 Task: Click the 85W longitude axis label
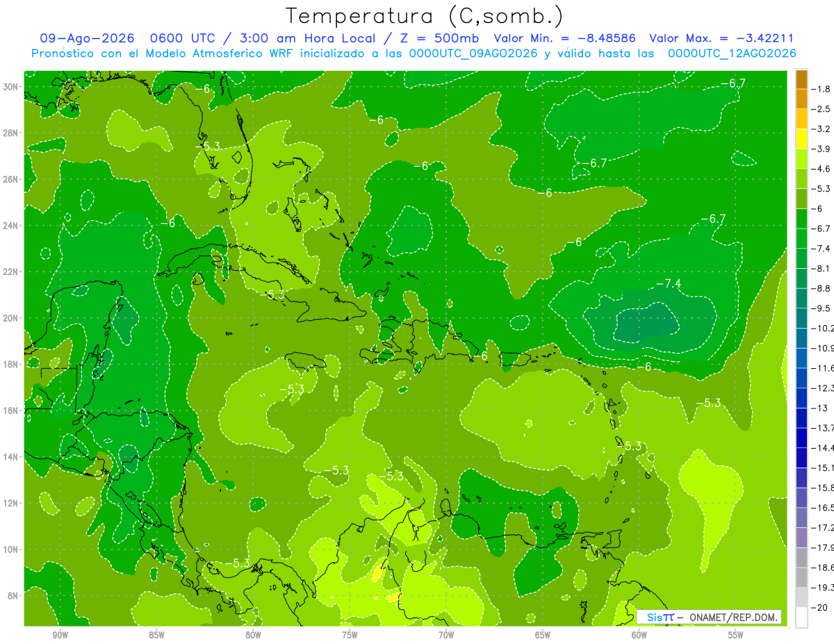157,635
